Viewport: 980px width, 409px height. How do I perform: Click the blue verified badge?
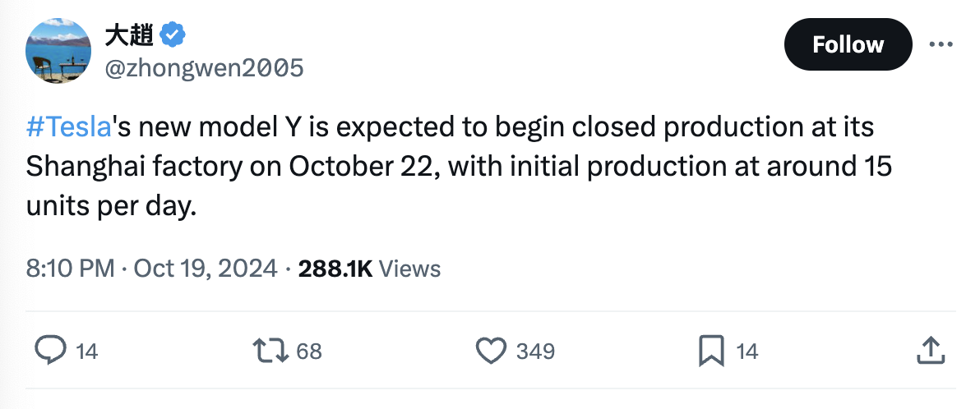tap(173, 35)
